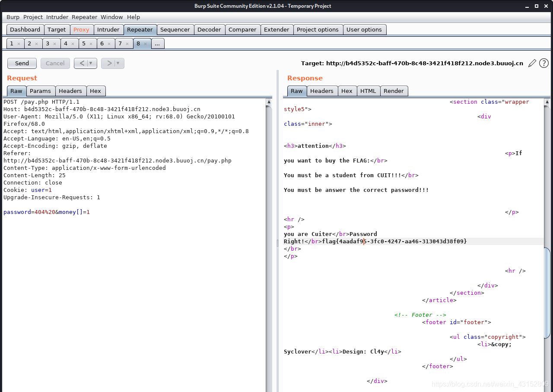The width and height of the screenshot is (553, 392).
Task: Click the Content-Length: 25 header line
Action: pos(35,175)
